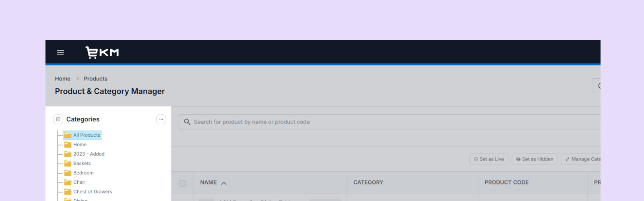644x201 pixels.
Task: Select the Home category in tree
Action: coord(80,145)
